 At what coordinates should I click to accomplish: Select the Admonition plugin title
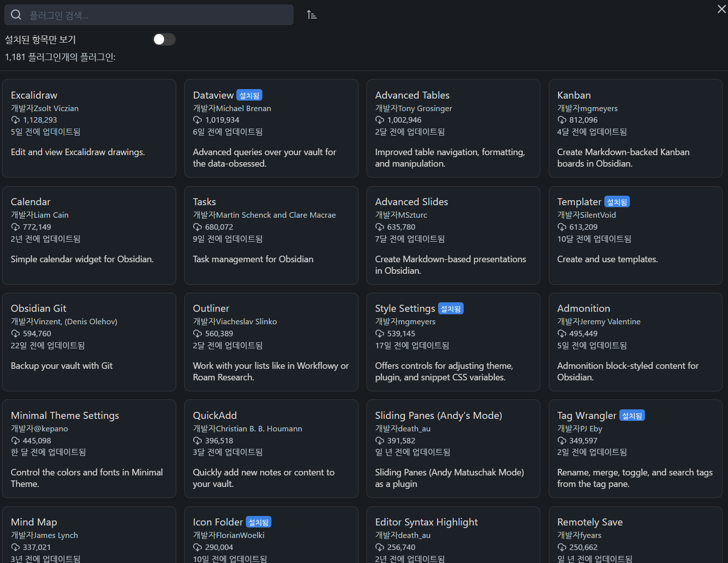584,308
